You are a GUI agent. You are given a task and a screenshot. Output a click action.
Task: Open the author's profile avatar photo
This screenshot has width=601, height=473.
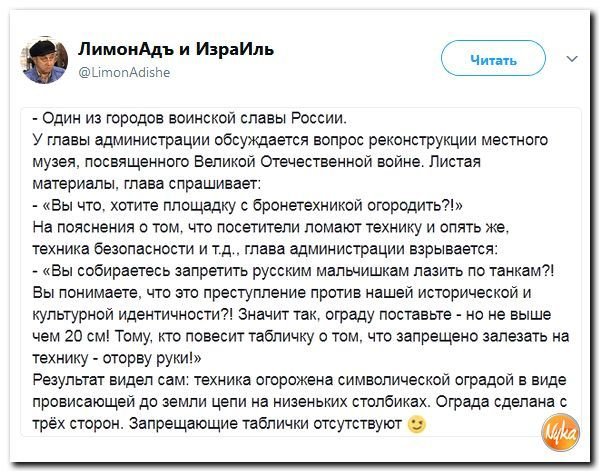[44, 60]
